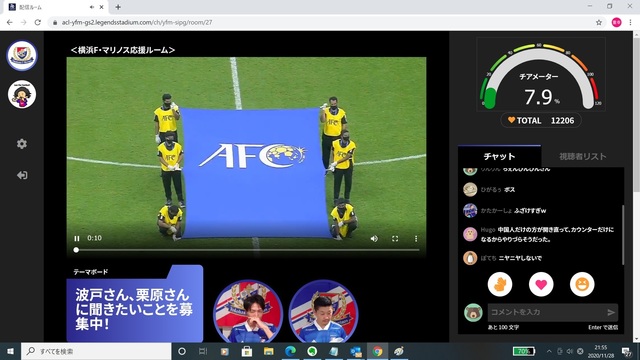Image resolution: width=640 pixels, height=360 pixels.
Task: Send a pink heart reaction
Action: (x=541, y=284)
